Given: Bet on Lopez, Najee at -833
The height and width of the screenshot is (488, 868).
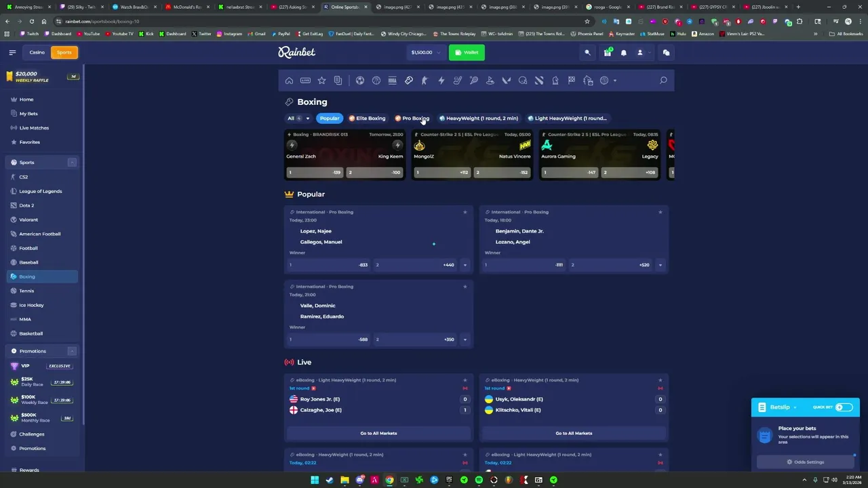Looking at the screenshot, I should click(329, 265).
